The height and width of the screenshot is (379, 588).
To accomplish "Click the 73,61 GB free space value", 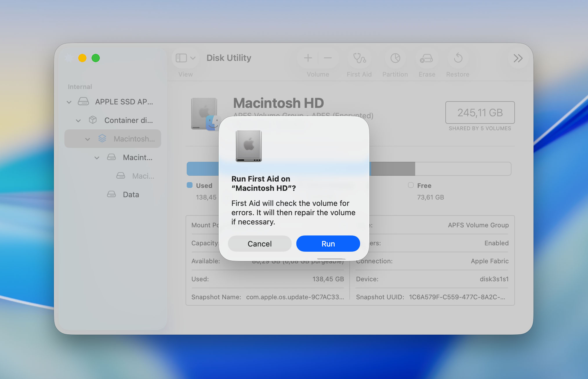I will 431,197.
